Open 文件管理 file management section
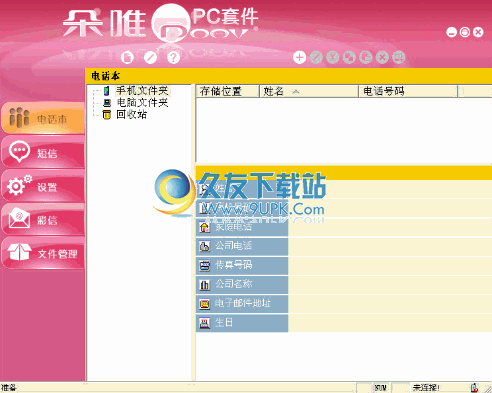 [43, 253]
